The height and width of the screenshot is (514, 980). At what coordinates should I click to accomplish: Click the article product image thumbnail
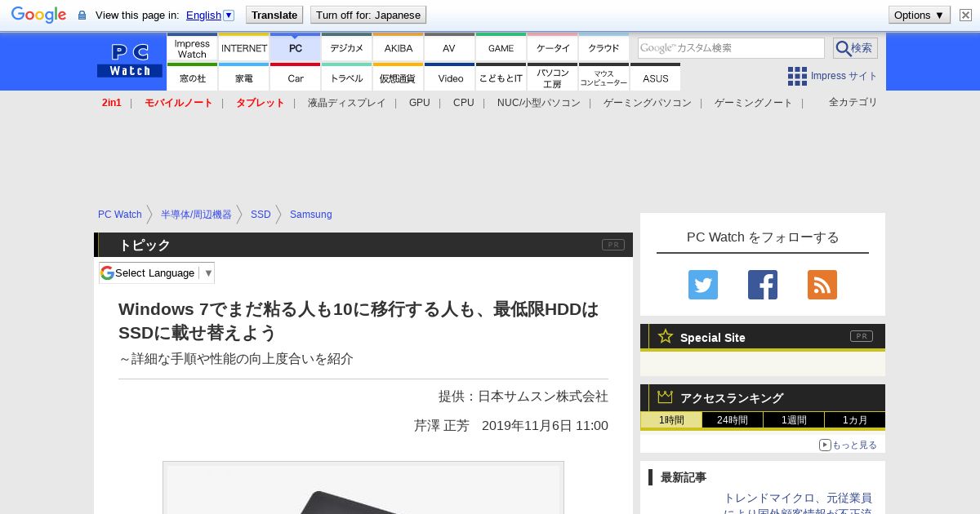[363, 488]
